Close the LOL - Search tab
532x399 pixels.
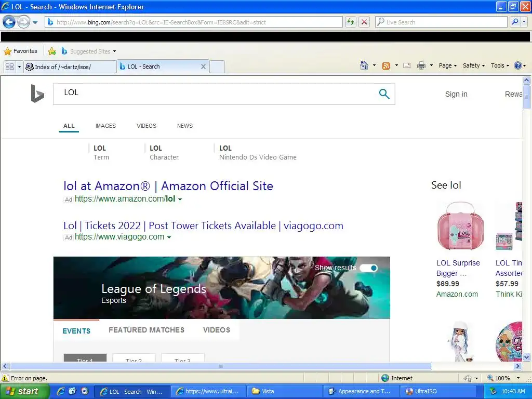203,66
